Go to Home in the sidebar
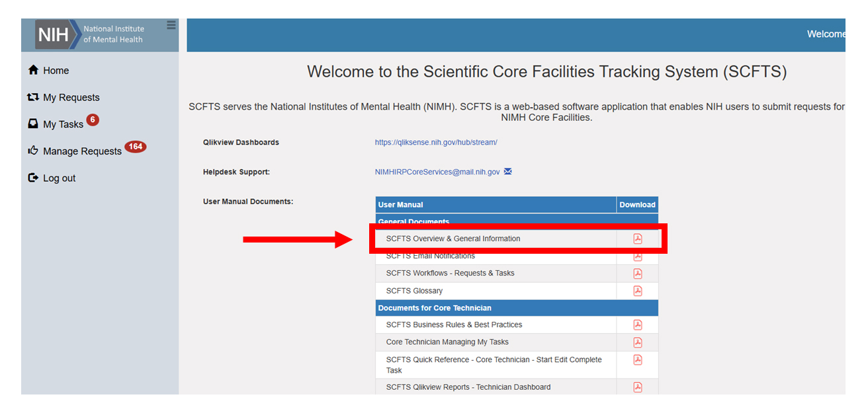Viewport: 868px width, 413px height. [56, 71]
